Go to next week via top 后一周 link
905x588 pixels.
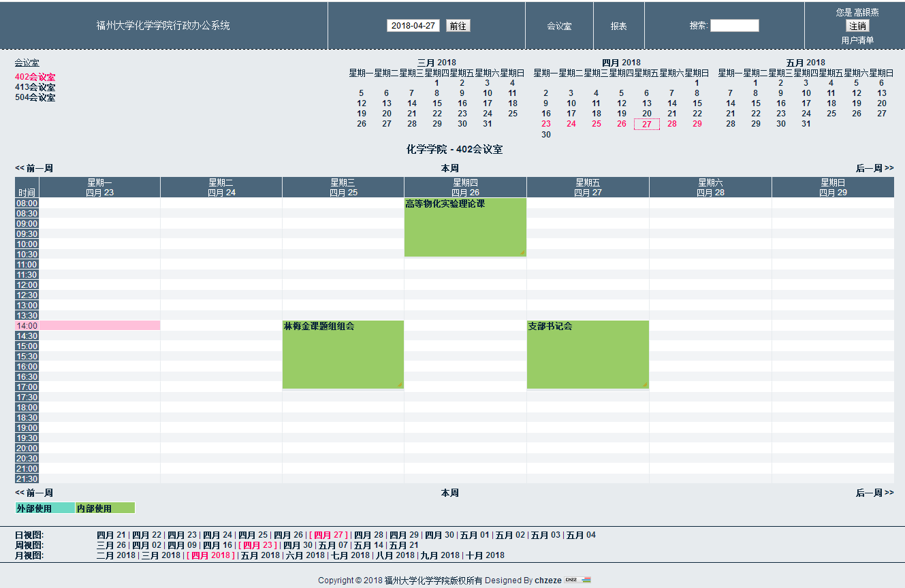(x=874, y=168)
